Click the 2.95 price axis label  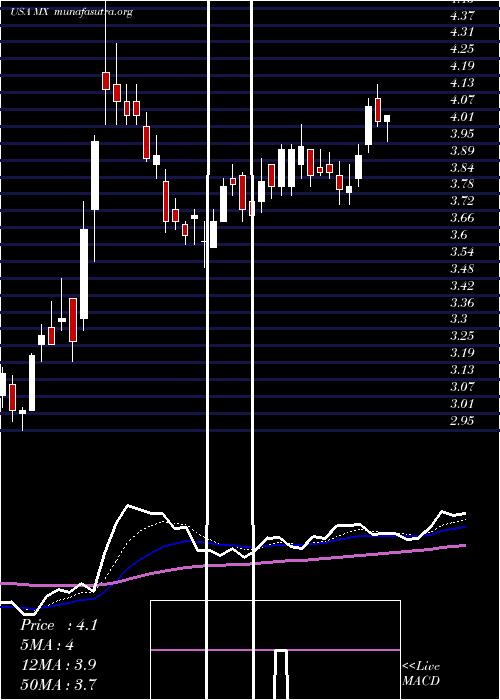coord(462,421)
